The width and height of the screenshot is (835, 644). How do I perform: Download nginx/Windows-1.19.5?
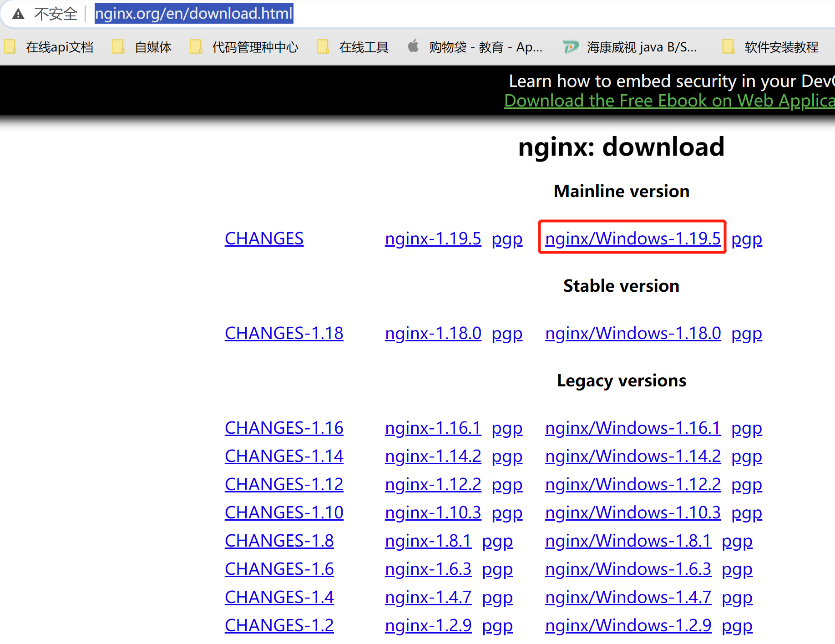pos(633,239)
